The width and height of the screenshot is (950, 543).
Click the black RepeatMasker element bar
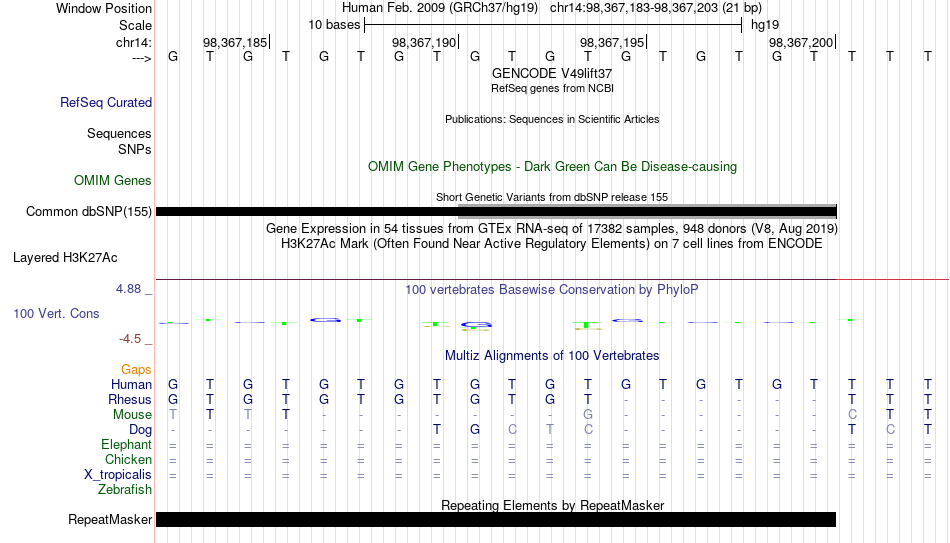coord(496,519)
